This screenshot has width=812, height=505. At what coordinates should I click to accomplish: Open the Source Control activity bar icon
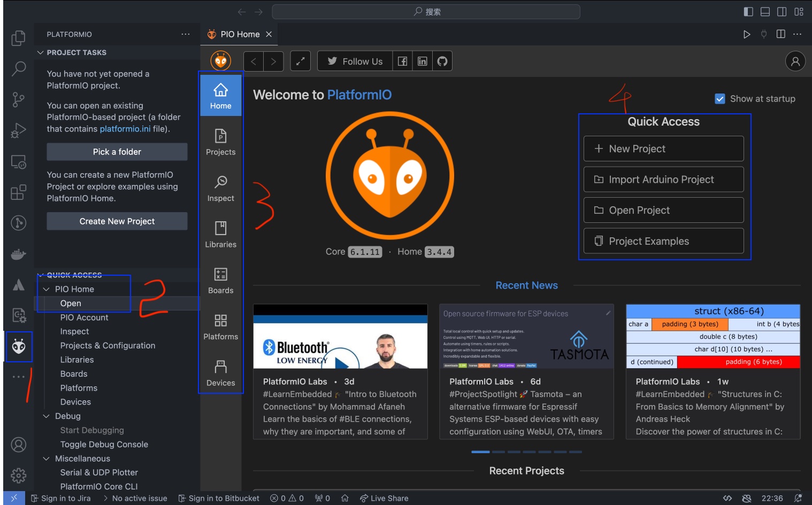coord(19,99)
